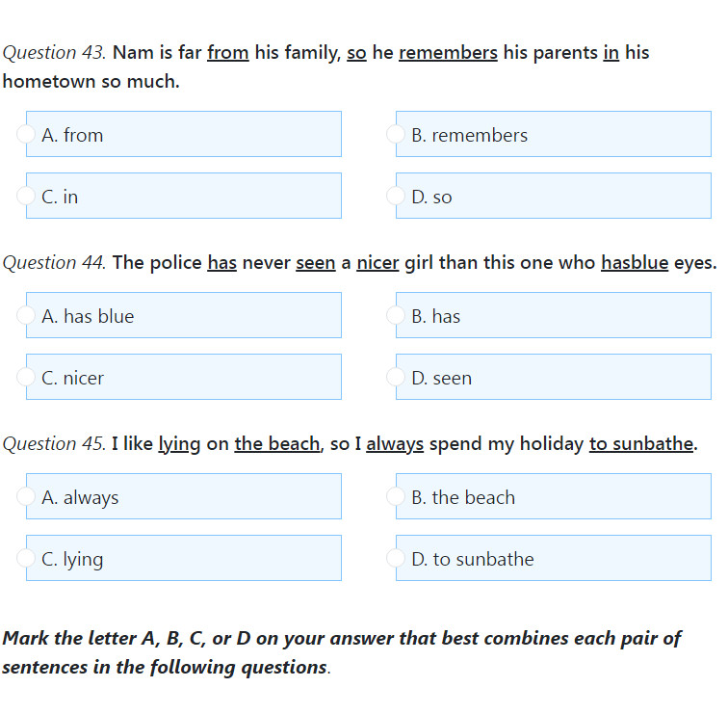The height and width of the screenshot is (714, 728).
Task: Click underlined "nicer" in Question 44 sentence
Action: point(377,263)
